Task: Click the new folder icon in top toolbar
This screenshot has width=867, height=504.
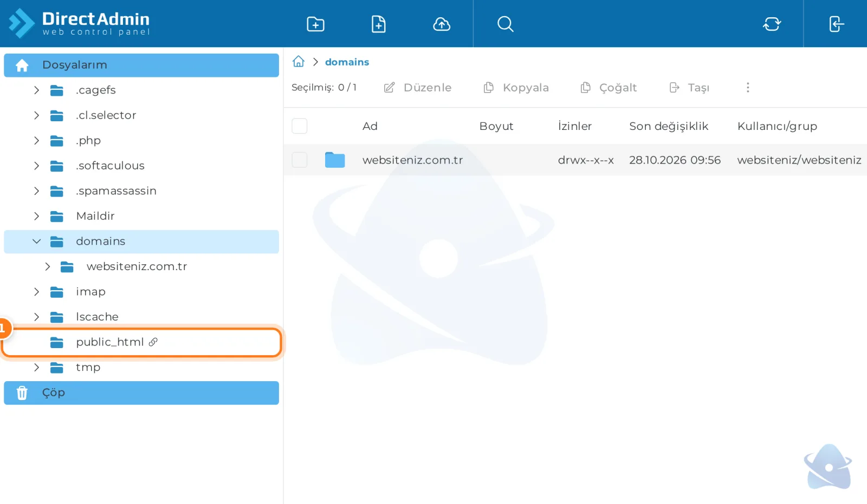Action: point(315,24)
